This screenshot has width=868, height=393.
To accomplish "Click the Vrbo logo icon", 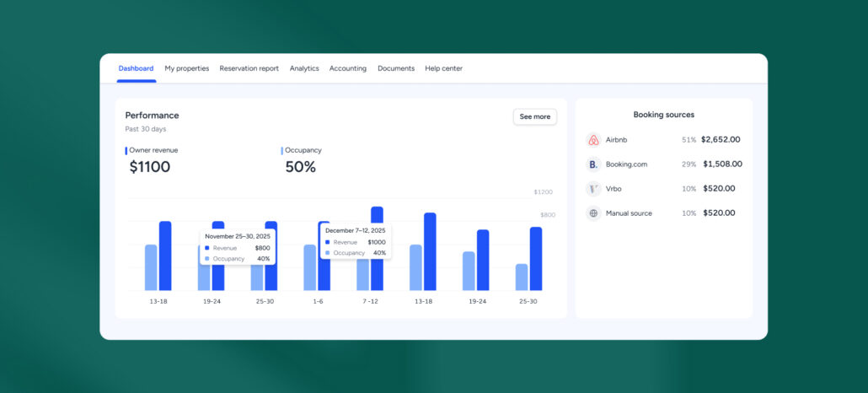I will click(593, 189).
